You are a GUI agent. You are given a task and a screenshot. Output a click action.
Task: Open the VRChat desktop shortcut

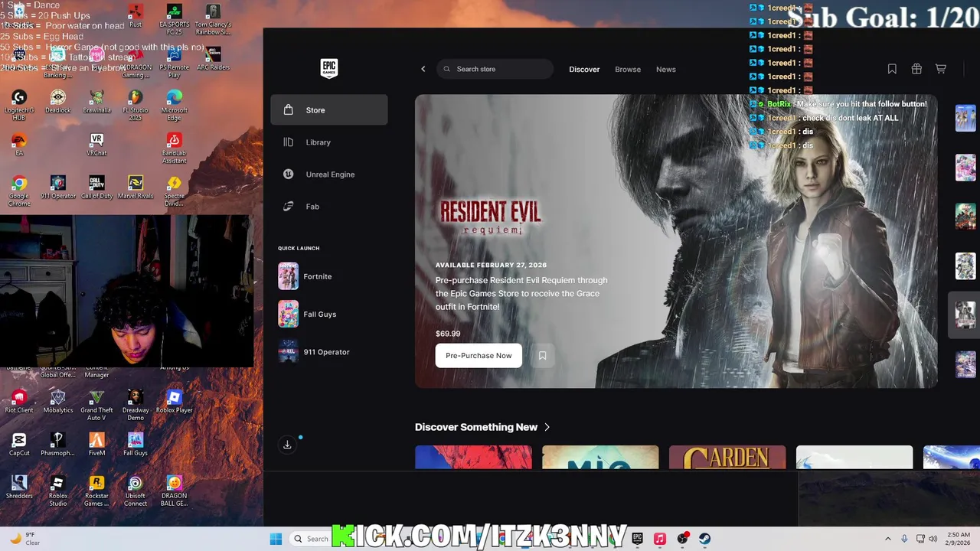(96, 145)
